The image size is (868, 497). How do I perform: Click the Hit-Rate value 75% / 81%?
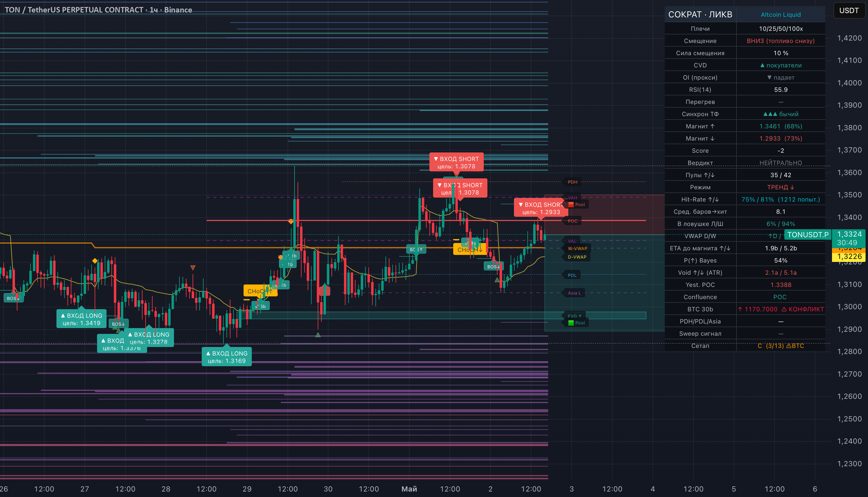click(x=780, y=200)
